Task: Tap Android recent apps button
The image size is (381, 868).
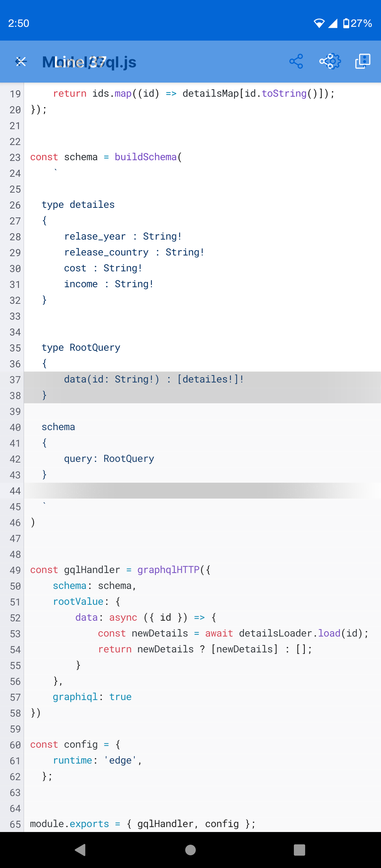Action: click(x=300, y=850)
